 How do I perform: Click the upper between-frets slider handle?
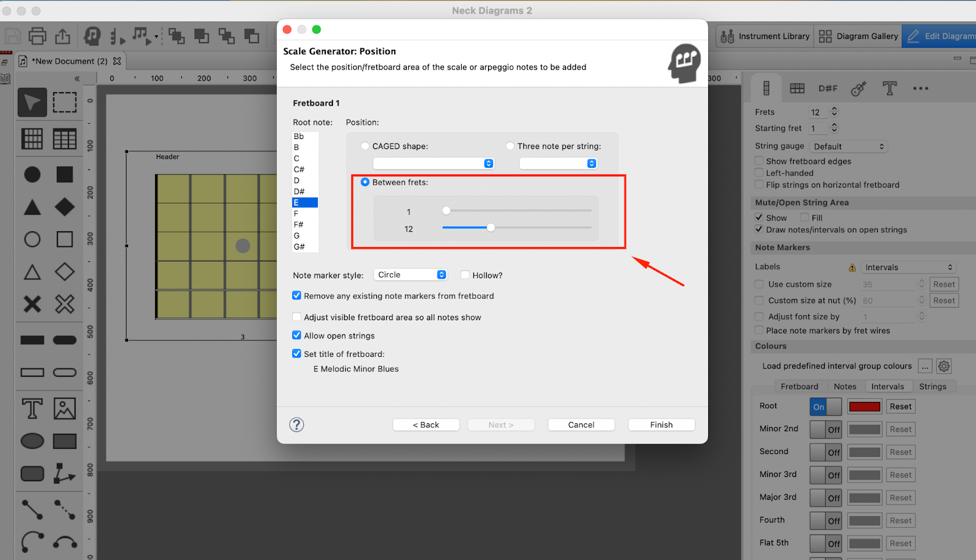click(x=447, y=210)
